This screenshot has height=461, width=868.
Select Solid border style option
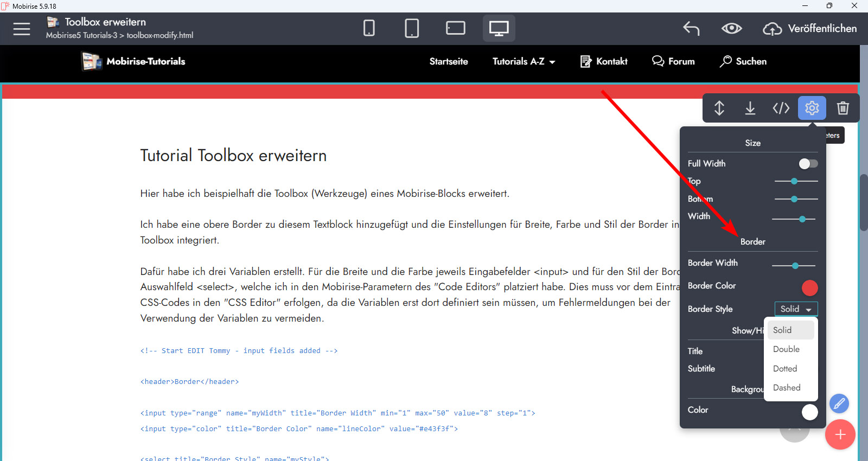point(790,330)
